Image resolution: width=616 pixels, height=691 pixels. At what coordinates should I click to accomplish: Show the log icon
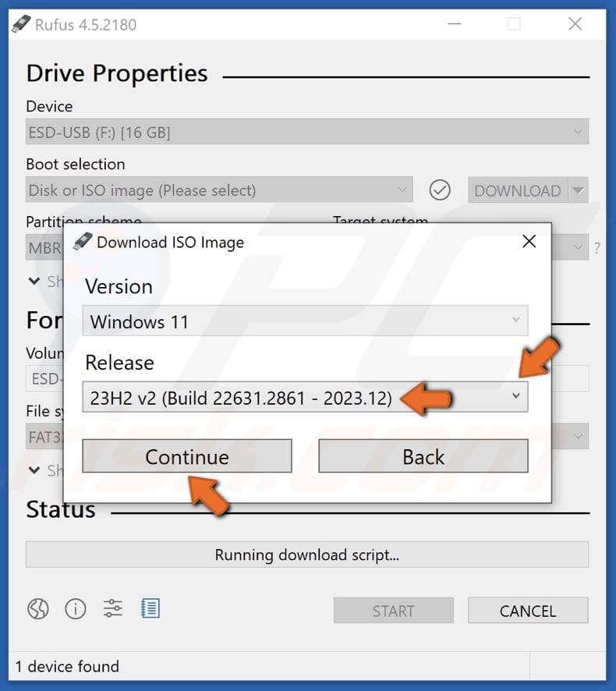(150, 608)
